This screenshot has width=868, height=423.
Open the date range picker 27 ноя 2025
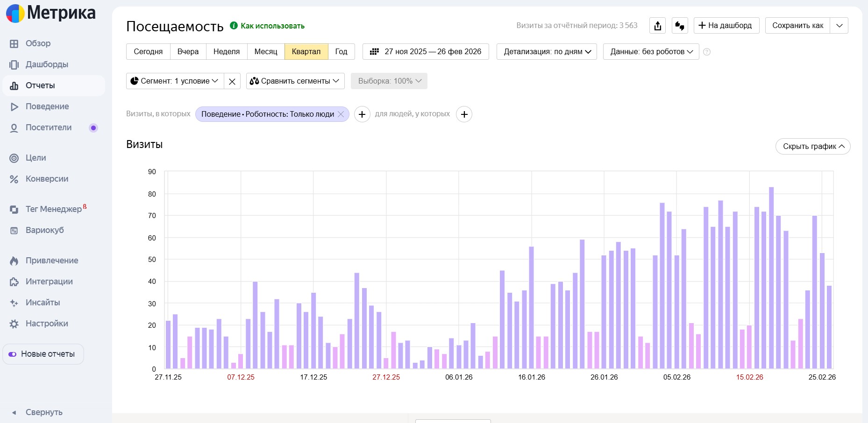point(426,51)
